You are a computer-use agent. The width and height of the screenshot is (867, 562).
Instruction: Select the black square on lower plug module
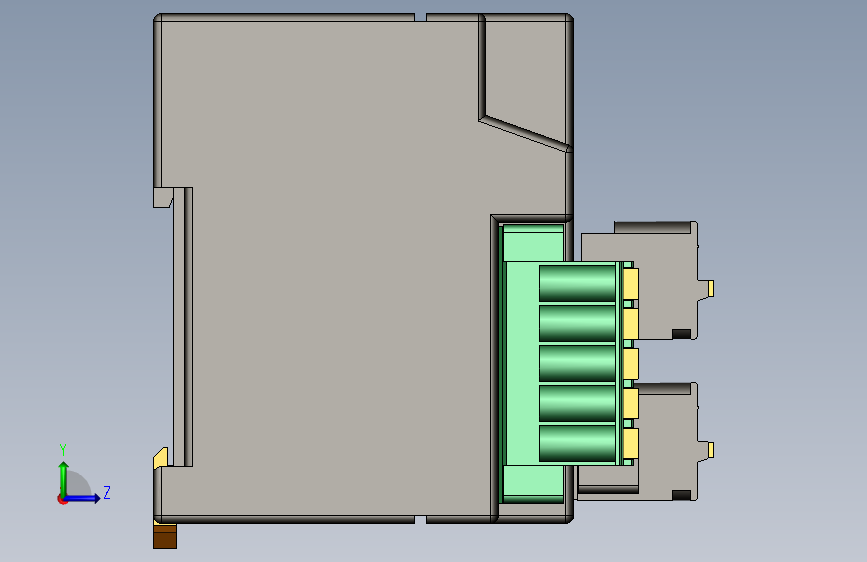[681, 495]
